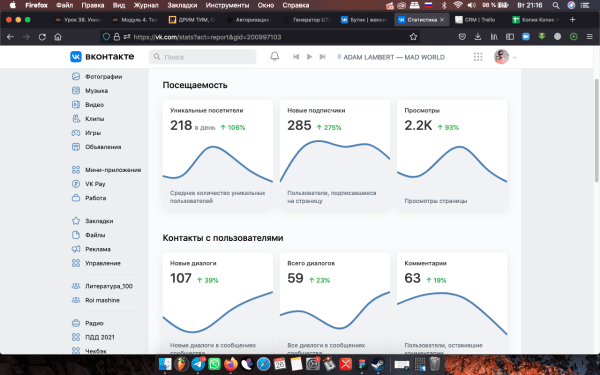Open Реклама ads section
Image resolution: width=600 pixels, height=375 pixels.
[91, 249]
